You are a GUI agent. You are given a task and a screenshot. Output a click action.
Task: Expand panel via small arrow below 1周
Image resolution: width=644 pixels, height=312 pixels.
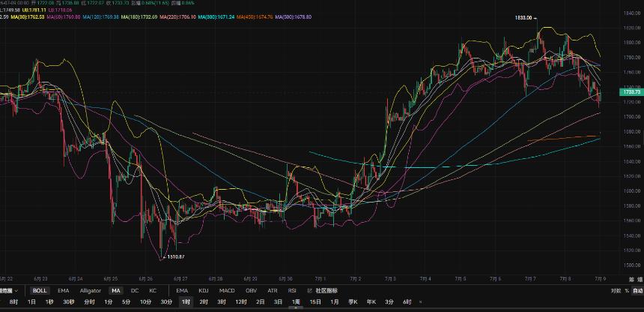(296, 307)
